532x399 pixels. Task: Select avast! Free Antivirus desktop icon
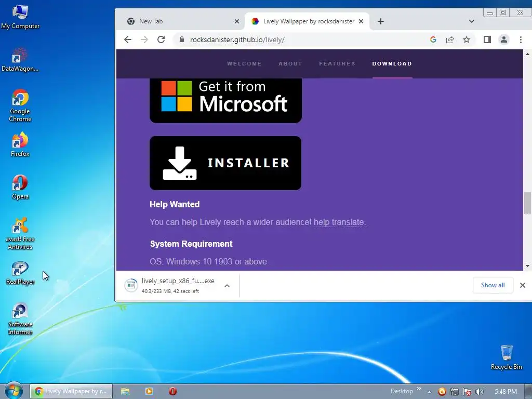pos(20,233)
